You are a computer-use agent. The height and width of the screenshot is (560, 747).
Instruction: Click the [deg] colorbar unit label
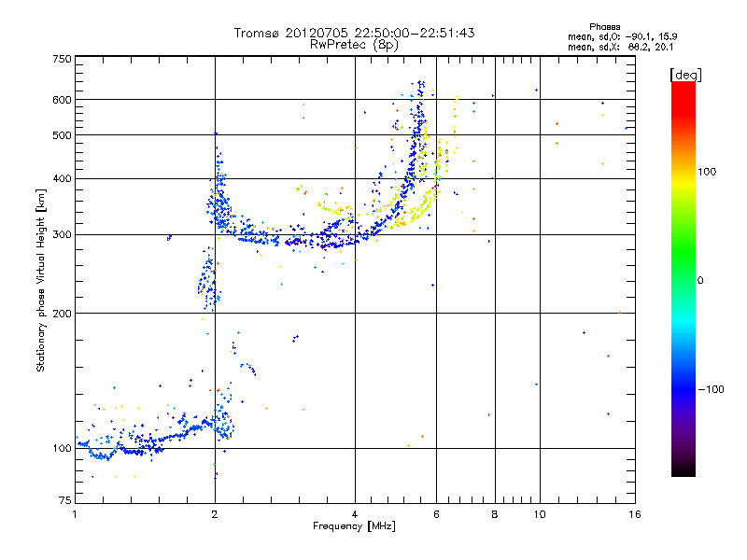(685, 74)
